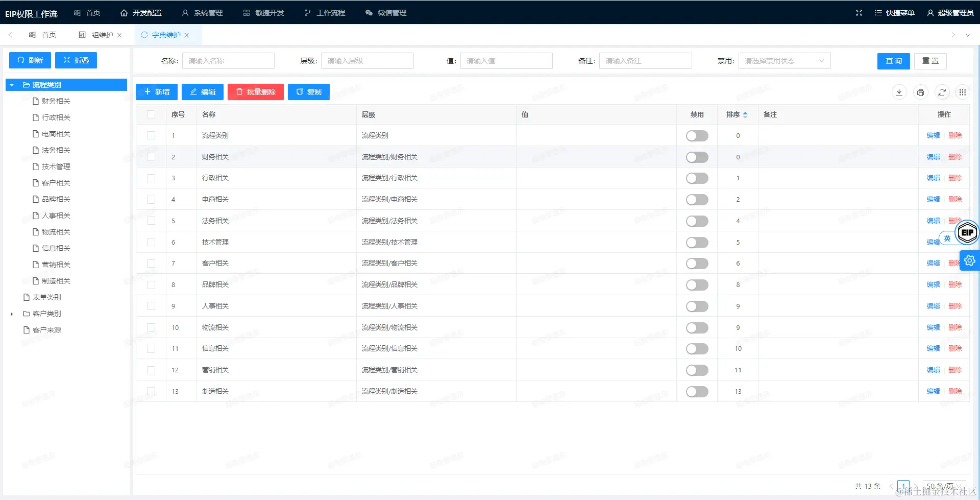The width and height of the screenshot is (980, 500).
Task: Click 删除 link in 流程类别 row
Action: (955, 135)
